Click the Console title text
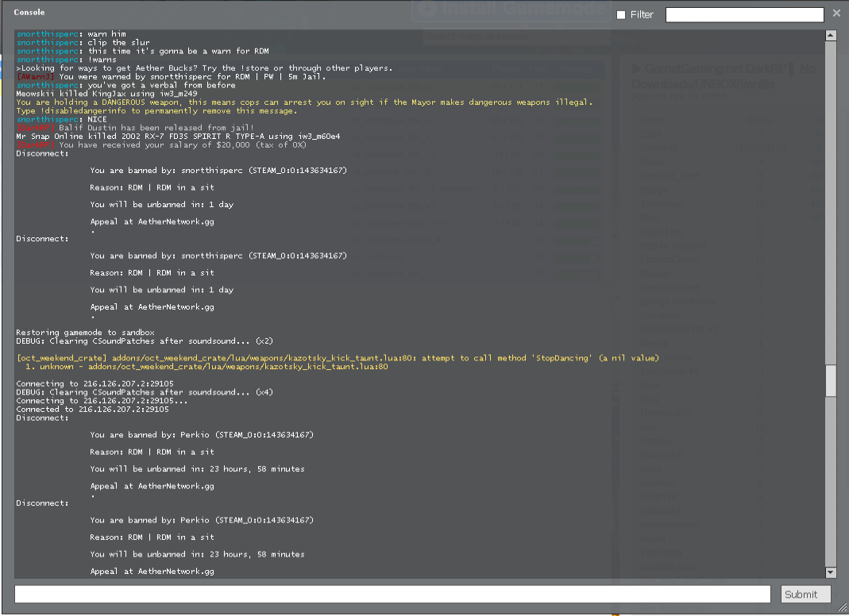Image resolution: width=849 pixels, height=616 pixels. (29, 12)
